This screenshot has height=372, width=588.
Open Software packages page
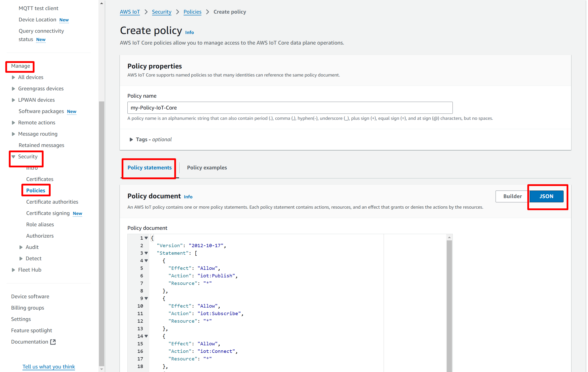click(x=41, y=111)
